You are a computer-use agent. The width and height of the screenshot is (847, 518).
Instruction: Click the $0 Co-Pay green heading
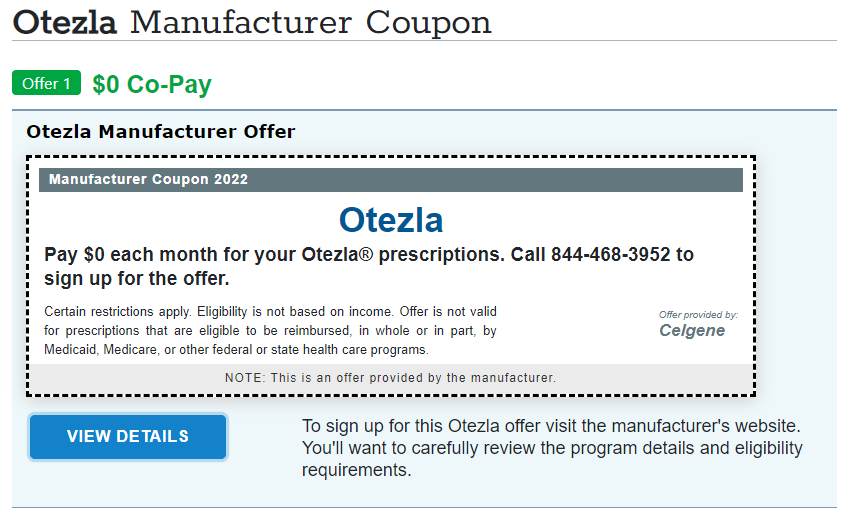pyautogui.click(x=152, y=84)
